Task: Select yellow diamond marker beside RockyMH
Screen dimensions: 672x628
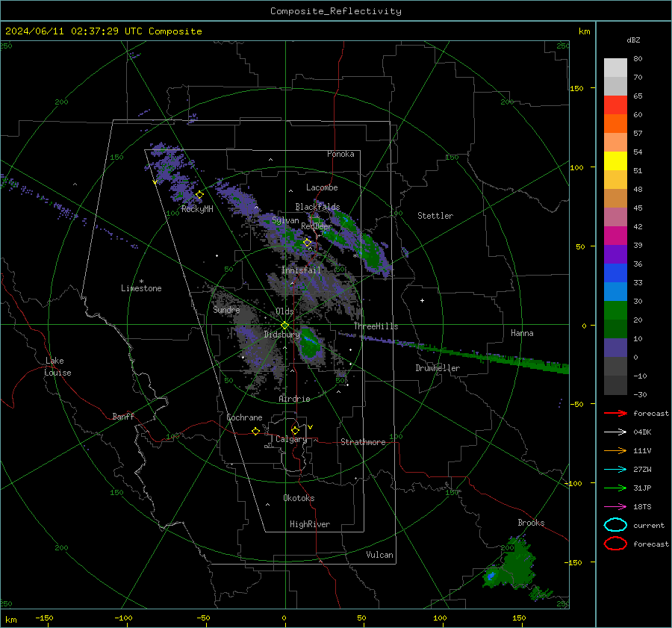Action: coord(199,195)
